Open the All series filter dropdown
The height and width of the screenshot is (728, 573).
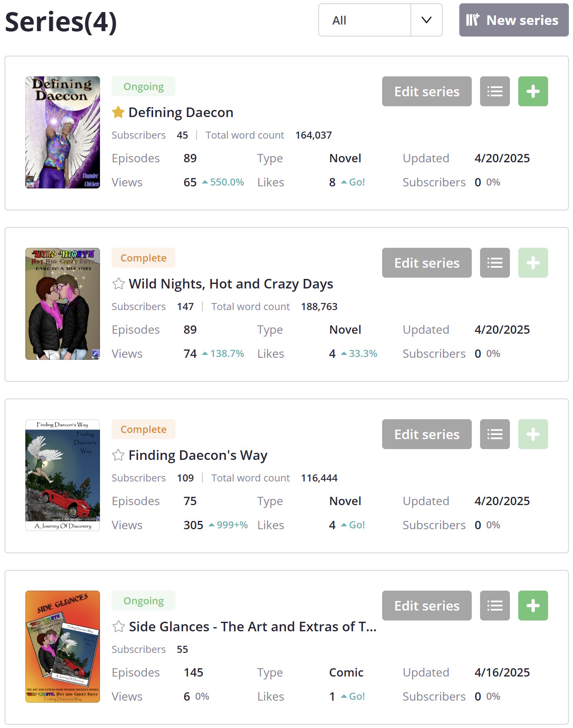pos(365,20)
